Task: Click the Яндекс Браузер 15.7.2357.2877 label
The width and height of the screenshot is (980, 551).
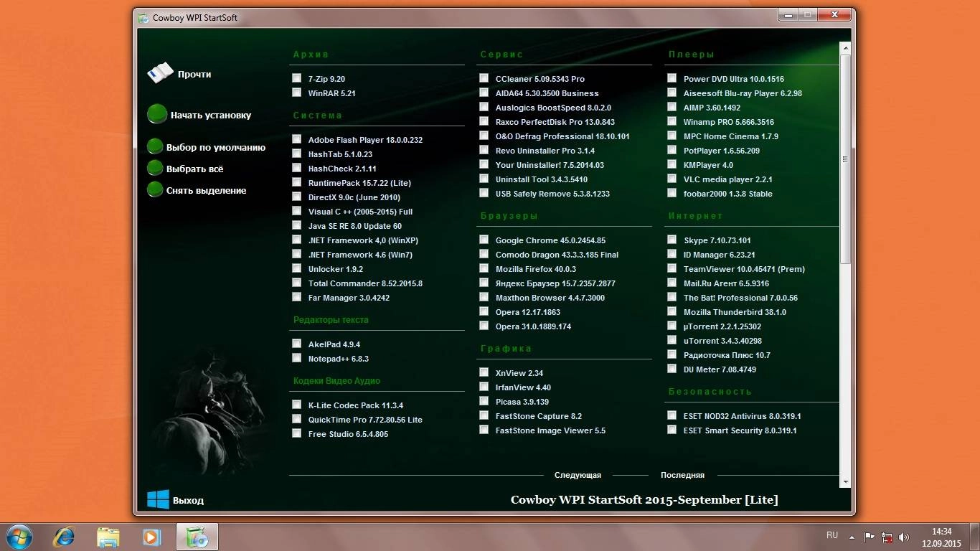Action: [555, 283]
